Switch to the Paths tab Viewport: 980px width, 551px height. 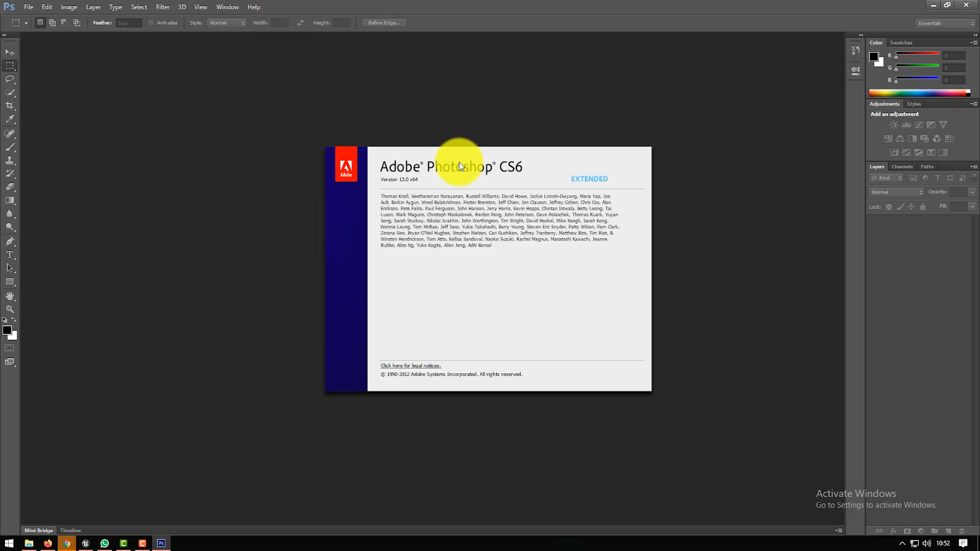(927, 167)
